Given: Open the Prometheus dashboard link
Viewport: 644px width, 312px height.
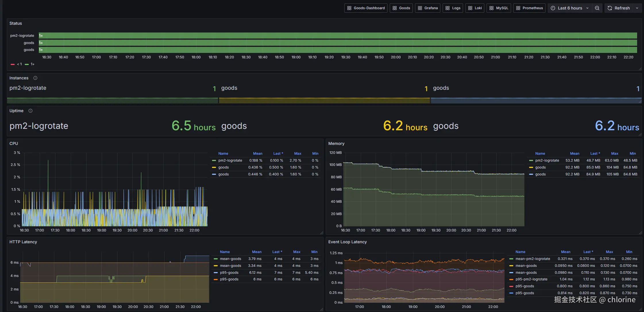Looking at the screenshot, I should tap(529, 8).
